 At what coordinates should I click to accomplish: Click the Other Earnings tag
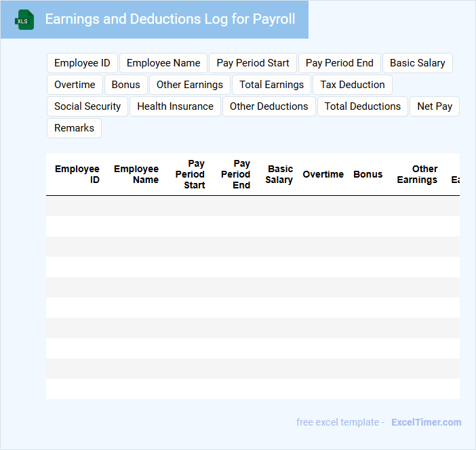tap(189, 85)
